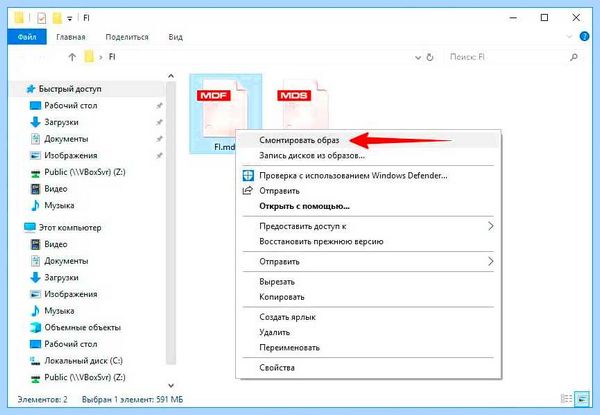Click the Windows Defender shield icon
The height and width of the screenshot is (415, 600).
248,176
